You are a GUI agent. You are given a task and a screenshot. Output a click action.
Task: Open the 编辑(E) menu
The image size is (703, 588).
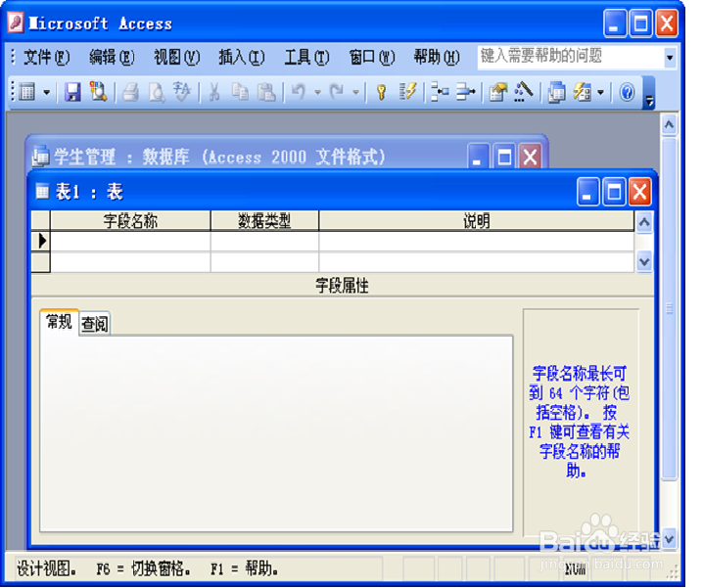click(112, 58)
